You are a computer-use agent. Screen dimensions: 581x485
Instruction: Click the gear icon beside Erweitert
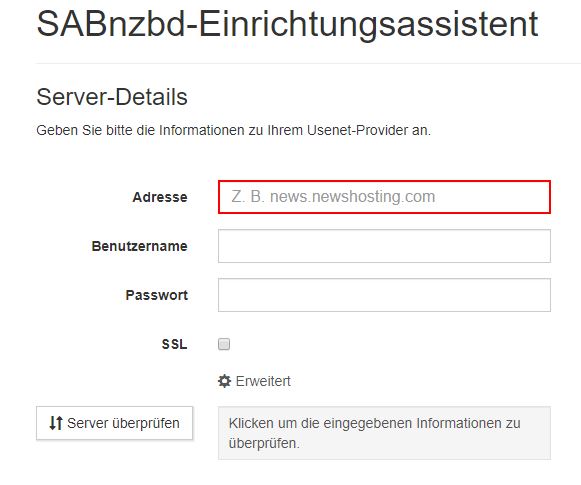[x=224, y=381]
